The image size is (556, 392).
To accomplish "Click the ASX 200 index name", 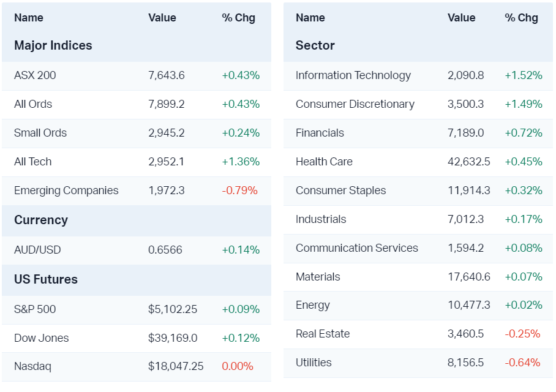I will (35, 75).
